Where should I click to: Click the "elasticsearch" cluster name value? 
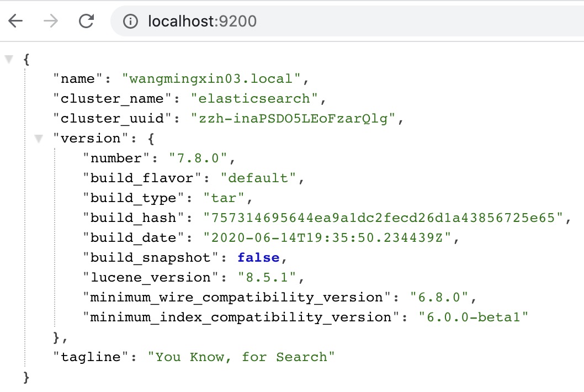coord(254,98)
